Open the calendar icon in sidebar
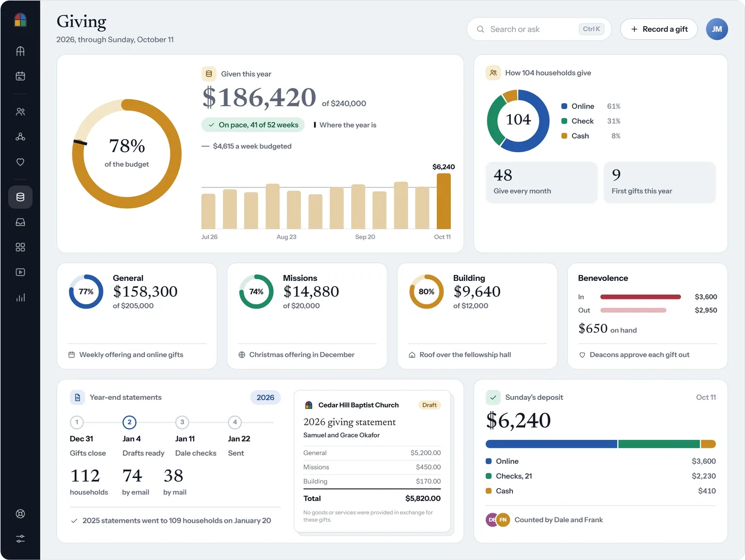The height and width of the screenshot is (560, 745). (20, 76)
